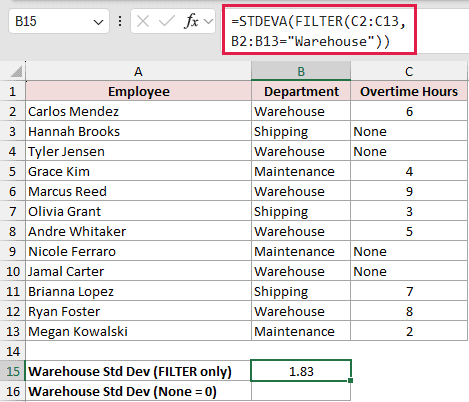Viewport: 469px width, 402px height.
Task: Click Grace Kim's Maintenance department cell
Action: [301, 171]
